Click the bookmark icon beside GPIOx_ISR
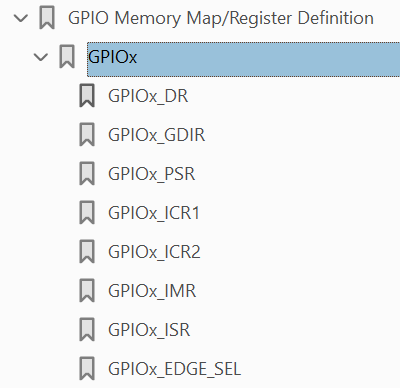This screenshot has height=388, width=400. 87,330
